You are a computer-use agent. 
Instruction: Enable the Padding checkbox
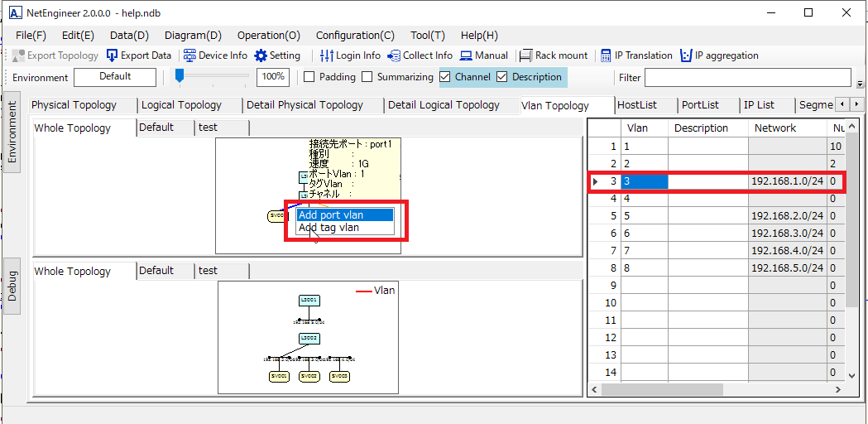tap(309, 77)
